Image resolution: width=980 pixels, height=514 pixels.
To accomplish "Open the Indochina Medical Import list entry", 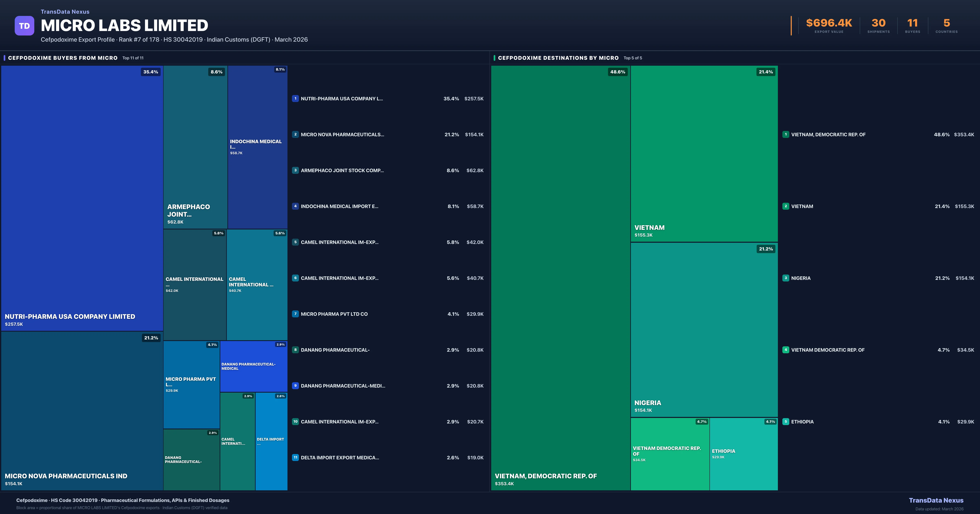I will coord(339,206).
